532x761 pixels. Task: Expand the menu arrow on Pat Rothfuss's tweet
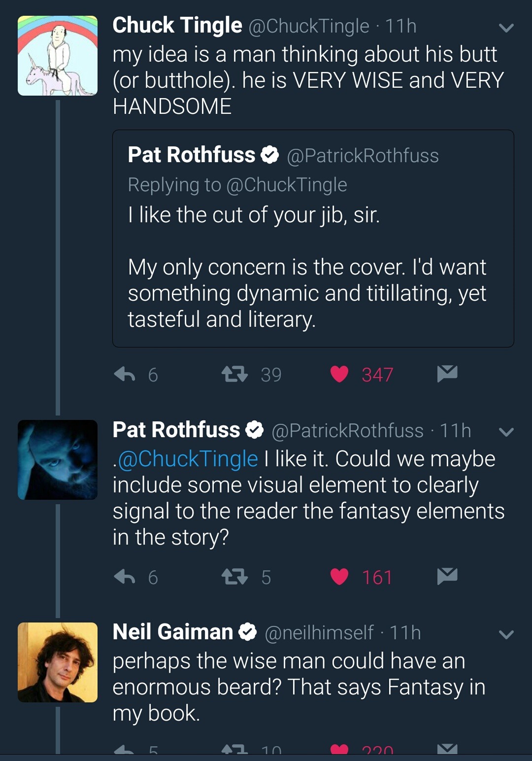coord(506,432)
